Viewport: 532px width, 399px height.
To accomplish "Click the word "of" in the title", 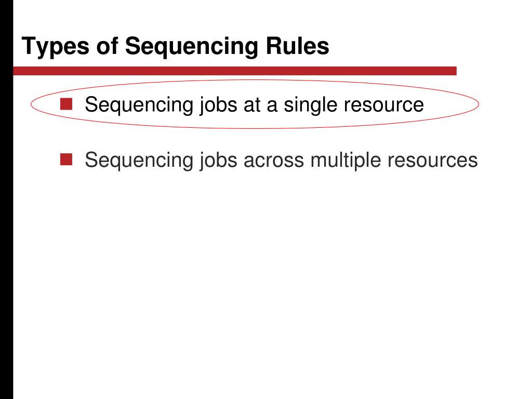I will pyautogui.click(x=107, y=46).
